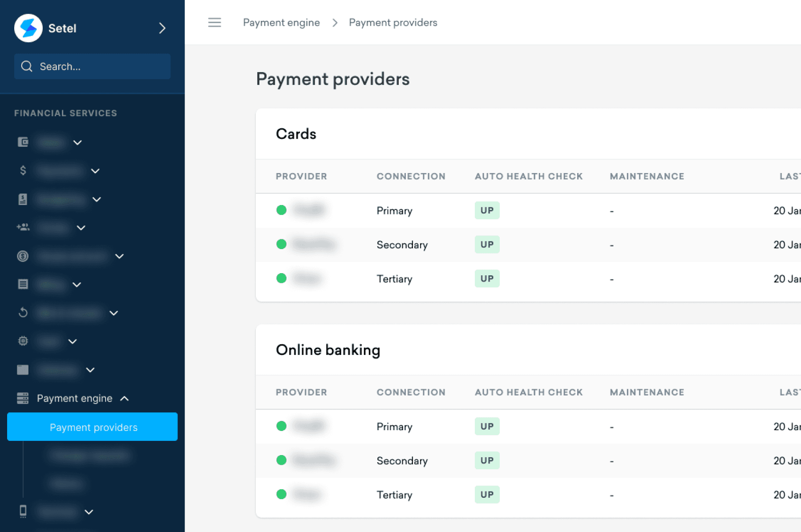The width and height of the screenshot is (801, 532).
Task: Expand the sidebar section with the people group icon
Action: (x=81, y=228)
